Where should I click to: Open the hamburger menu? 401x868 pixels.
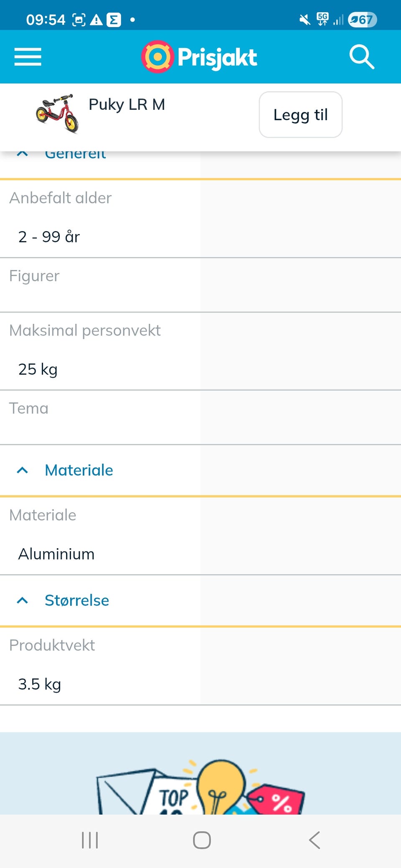28,57
